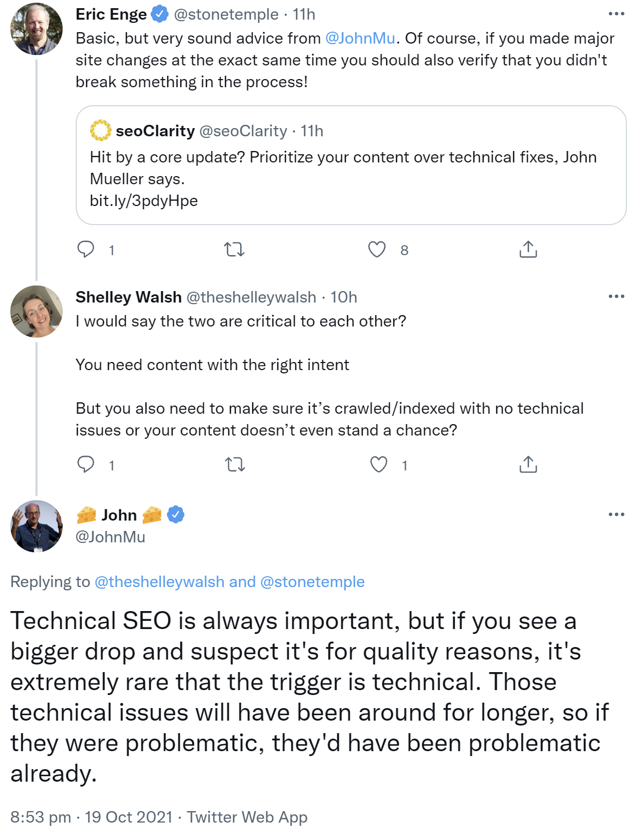Like Eric Enge's tweet
The height and width of the screenshot is (840, 640).
(x=377, y=250)
